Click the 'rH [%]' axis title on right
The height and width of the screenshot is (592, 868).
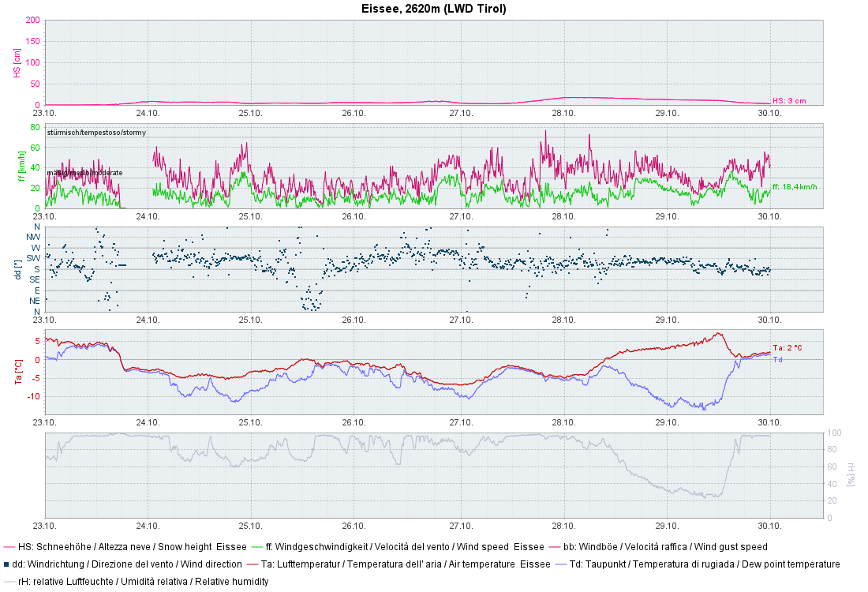[x=851, y=474]
